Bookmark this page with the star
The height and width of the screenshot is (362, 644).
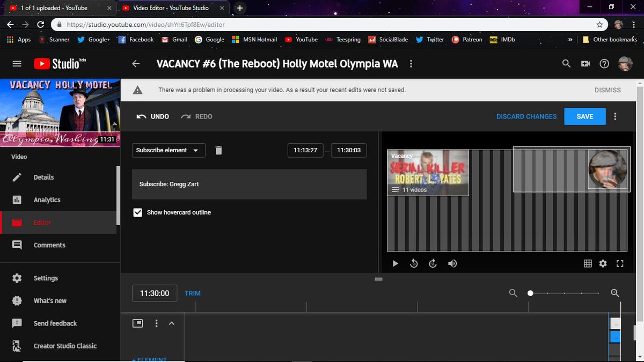(599, 25)
